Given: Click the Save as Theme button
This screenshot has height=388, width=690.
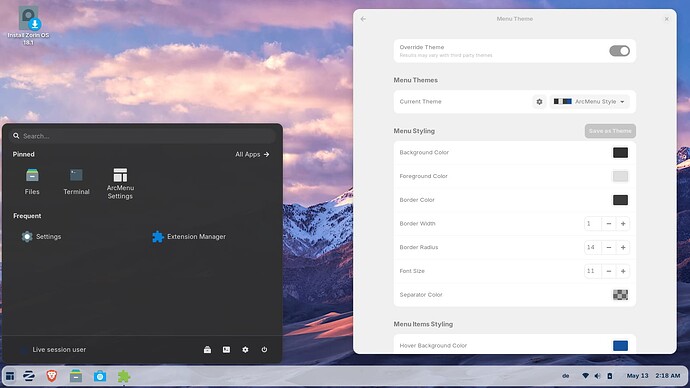Looking at the screenshot, I should pos(610,131).
